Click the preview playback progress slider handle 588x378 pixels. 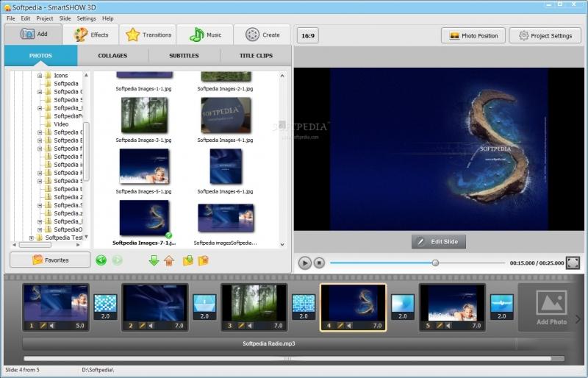pyautogui.click(x=435, y=263)
